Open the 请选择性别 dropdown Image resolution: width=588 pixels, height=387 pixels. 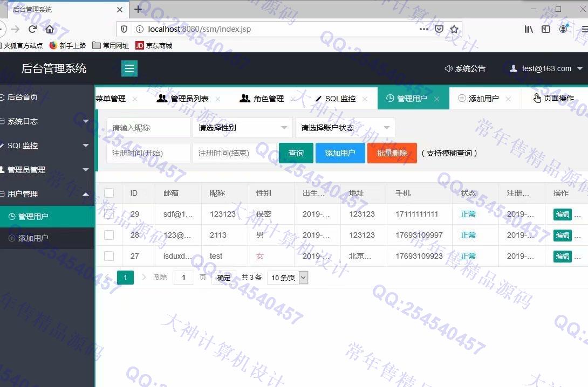coord(243,128)
